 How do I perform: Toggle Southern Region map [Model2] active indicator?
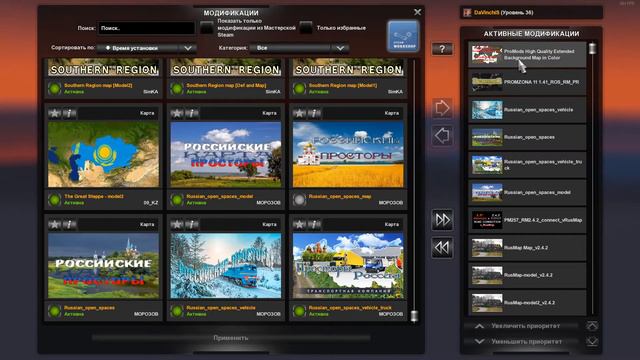pyautogui.click(x=54, y=89)
